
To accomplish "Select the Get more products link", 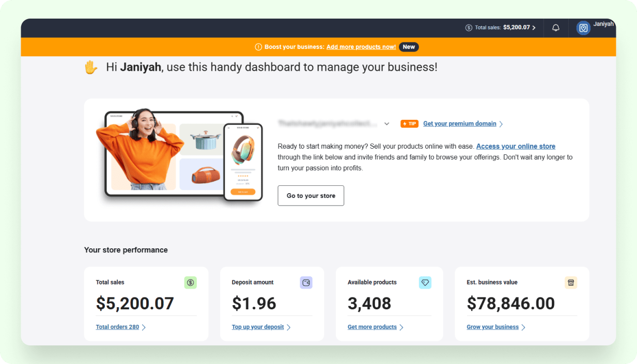I will tap(372, 327).
